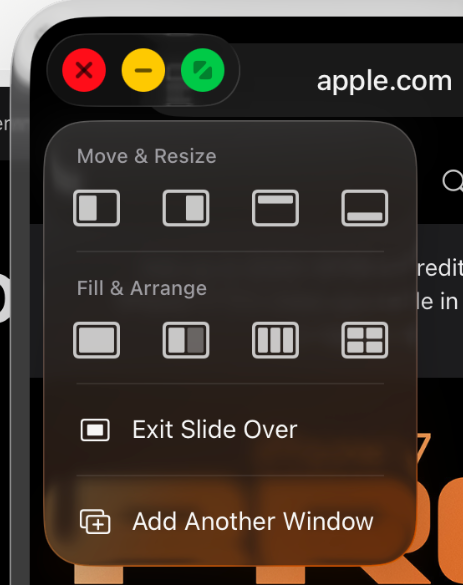This screenshot has height=585, width=463.
Task: Click the Move & Resize section label
Action: (147, 156)
